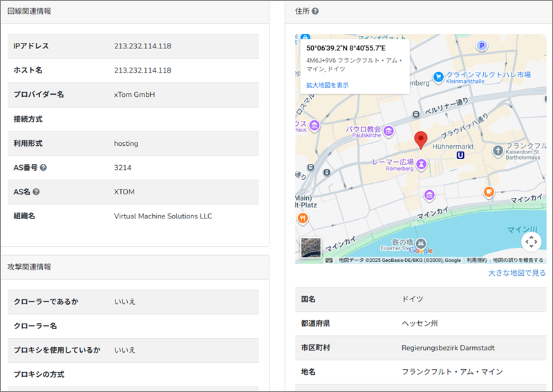
Task: Click the Hühnermarkt U-Bahn station icon
Action: tap(461, 156)
